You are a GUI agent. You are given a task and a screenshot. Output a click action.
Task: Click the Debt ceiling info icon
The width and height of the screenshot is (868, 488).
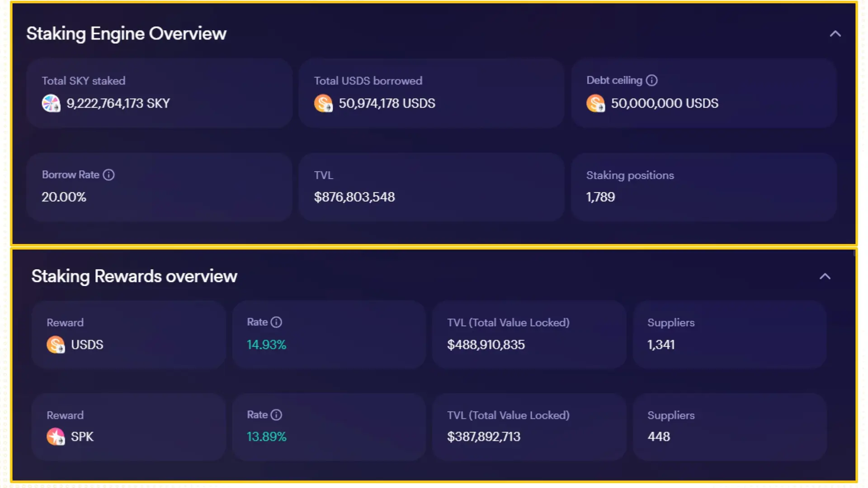pyautogui.click(x=651, y=80)
